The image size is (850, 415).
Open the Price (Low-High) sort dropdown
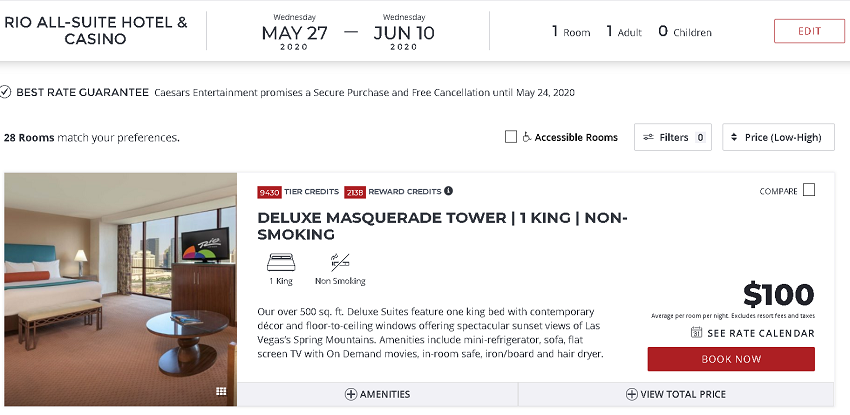tap(778, 137)
